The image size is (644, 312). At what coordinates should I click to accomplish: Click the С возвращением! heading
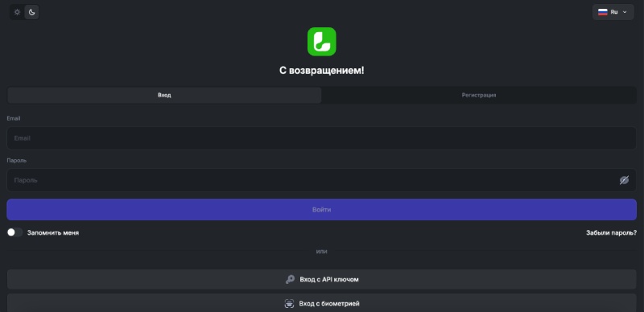coord(321,71)
